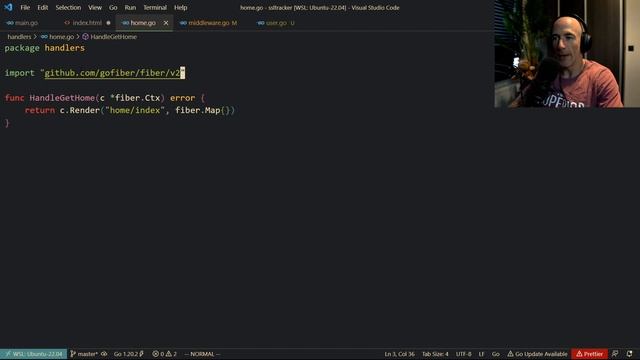Open the errors and warnings problems counter

click(164, 354)
